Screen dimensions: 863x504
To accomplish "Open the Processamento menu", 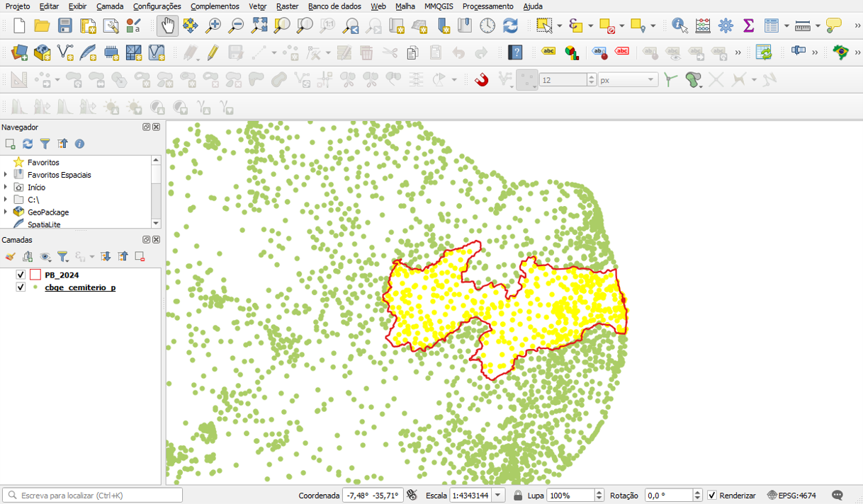I will coord(487,6).
